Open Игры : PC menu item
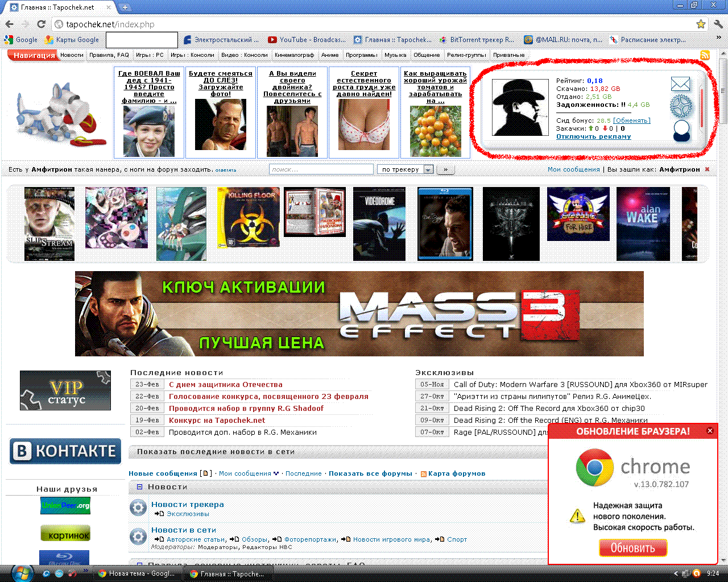Image resolution: width=728 pixels, height=582 pixels. click(x=150, y=55)
